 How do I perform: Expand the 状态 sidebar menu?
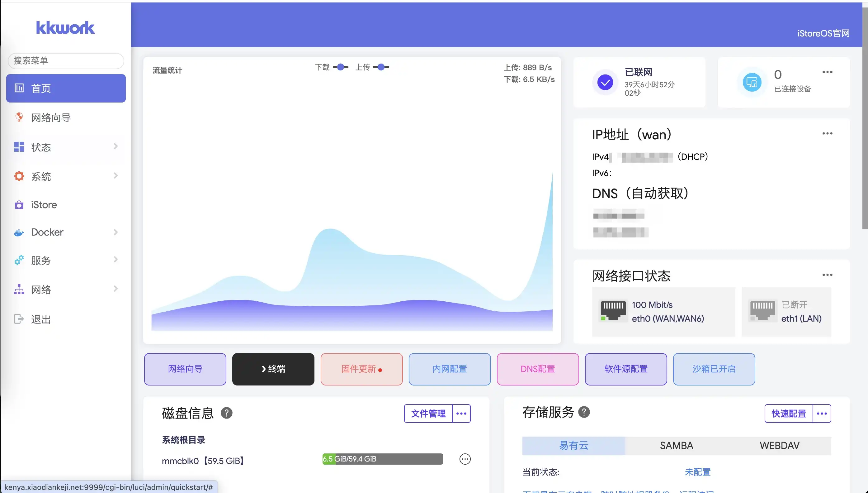pos(66,147)
